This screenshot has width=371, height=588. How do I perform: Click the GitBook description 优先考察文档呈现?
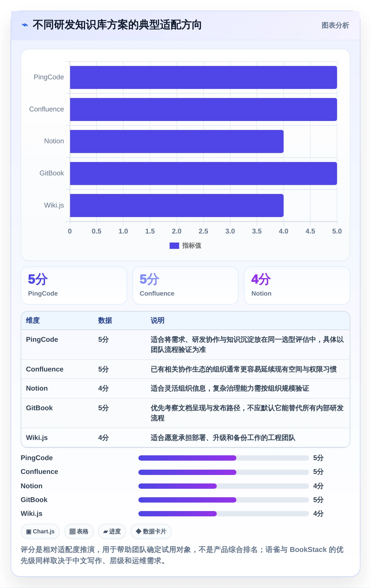[247, 413]
